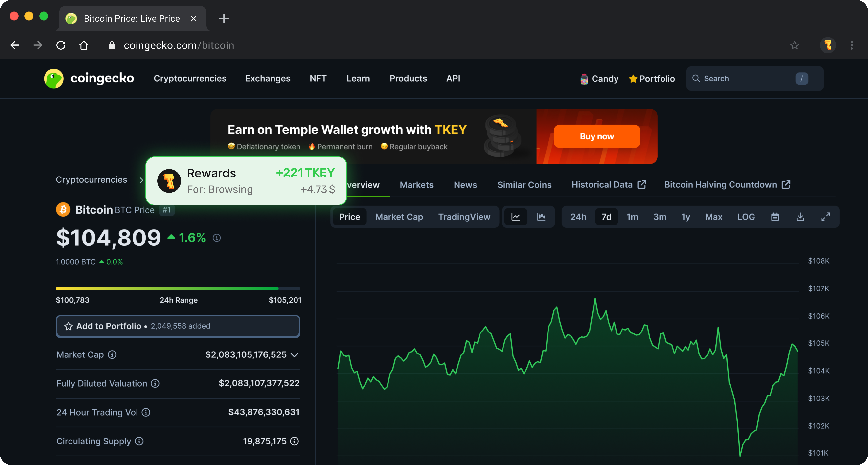The width and height of the screenshot is (868, 465).
Task: Open the calendar date range picker
Action: tap(775, 217)
